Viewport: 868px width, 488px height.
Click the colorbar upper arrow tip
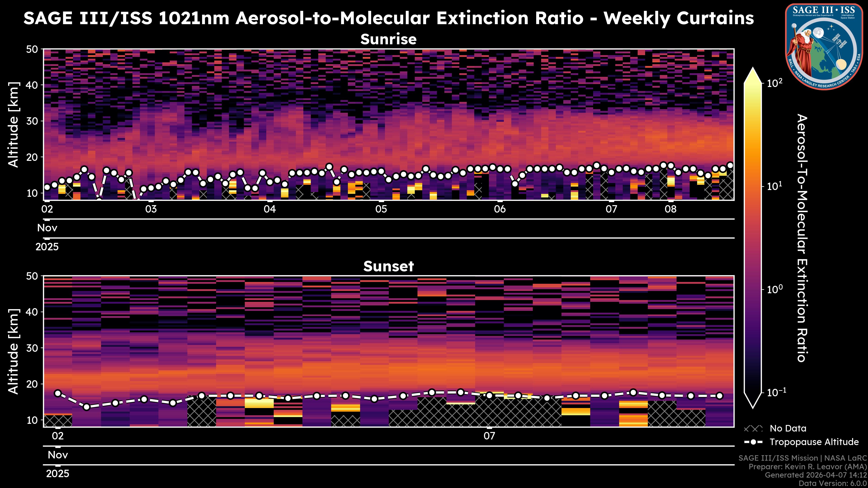[753, 71]
